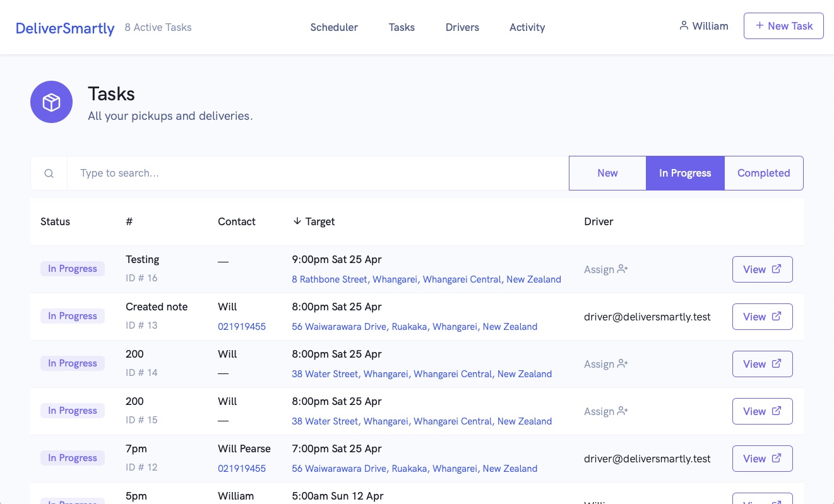The width and height of the screenshot is (834, 504).
Task: Go to the Tasks navigation item
Action: pyautogui.click(x=402, y=27)
